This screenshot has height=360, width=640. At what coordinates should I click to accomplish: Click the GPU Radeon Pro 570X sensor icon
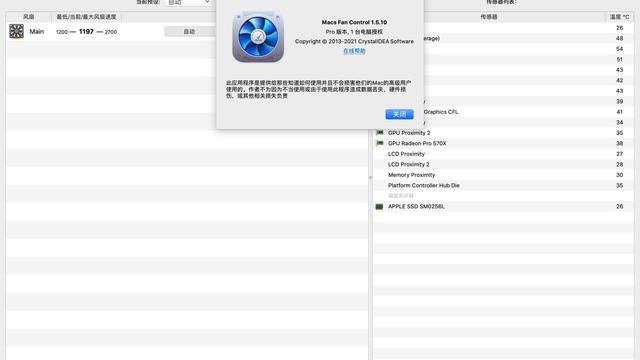[380, 143]
